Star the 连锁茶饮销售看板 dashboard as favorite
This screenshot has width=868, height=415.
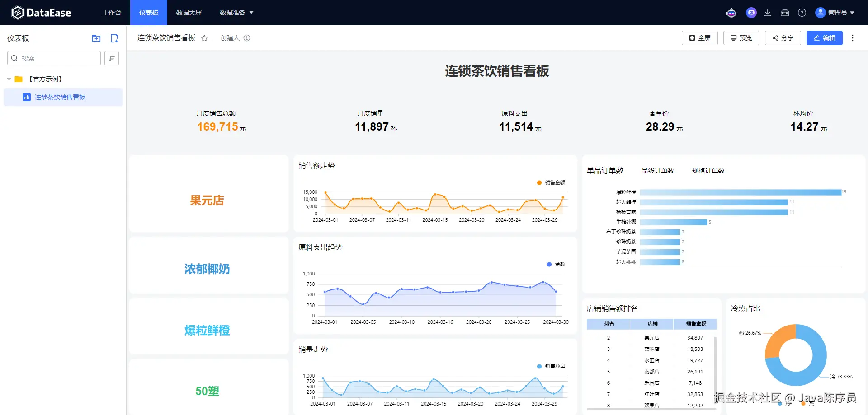click(204, 38)
